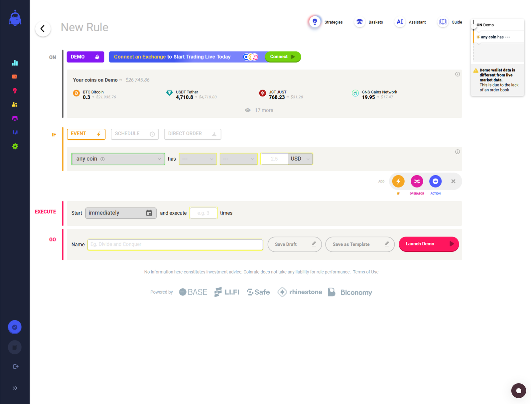Click the rule Name input field

[175, 244]
